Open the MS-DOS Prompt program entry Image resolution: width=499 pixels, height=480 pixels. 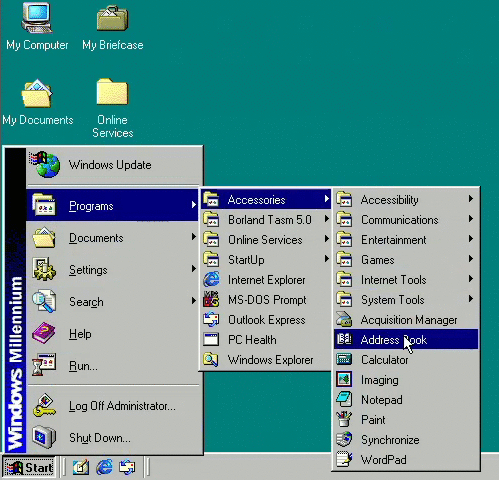[266, 300]
